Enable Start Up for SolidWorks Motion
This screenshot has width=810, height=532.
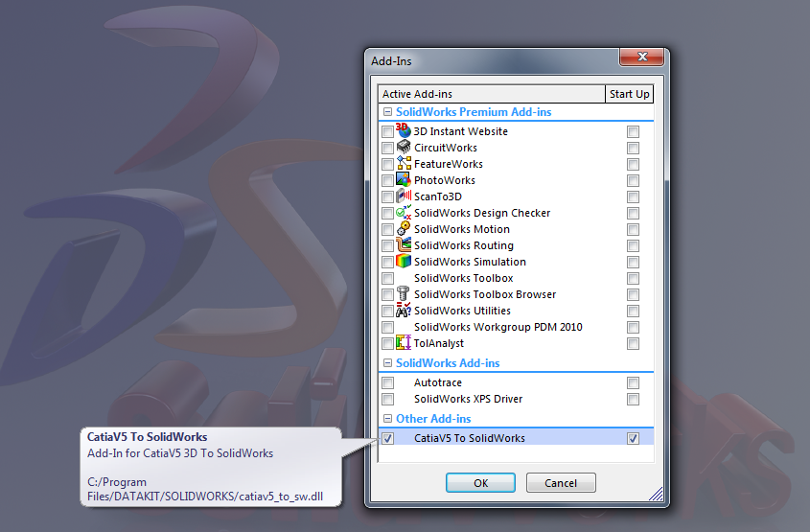(633, 229)
